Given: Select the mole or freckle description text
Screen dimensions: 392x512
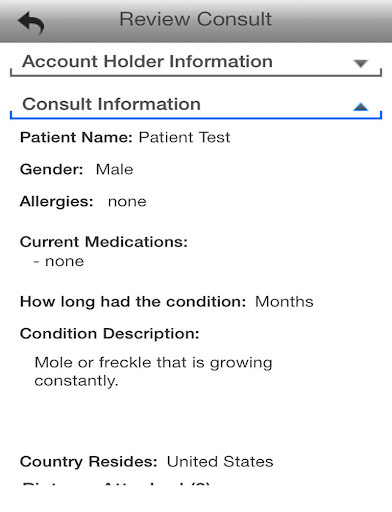Looking at the screenshot, I should click(153, 371).
